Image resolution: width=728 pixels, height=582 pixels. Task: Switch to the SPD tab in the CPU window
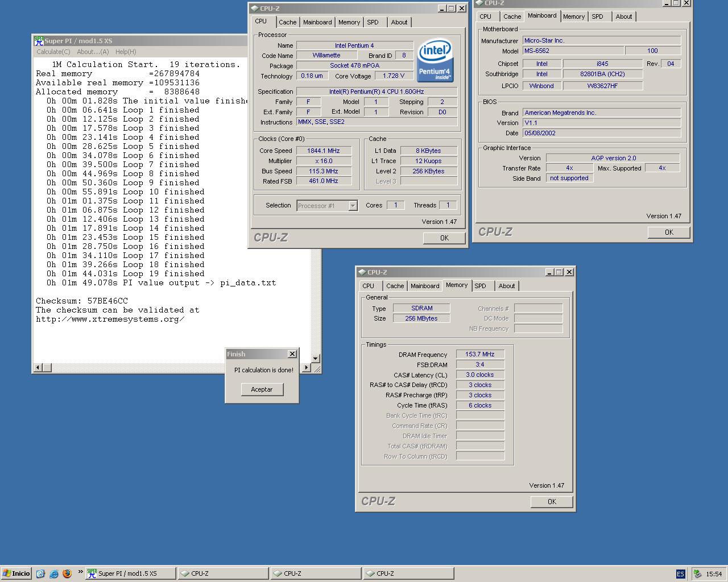373,22
